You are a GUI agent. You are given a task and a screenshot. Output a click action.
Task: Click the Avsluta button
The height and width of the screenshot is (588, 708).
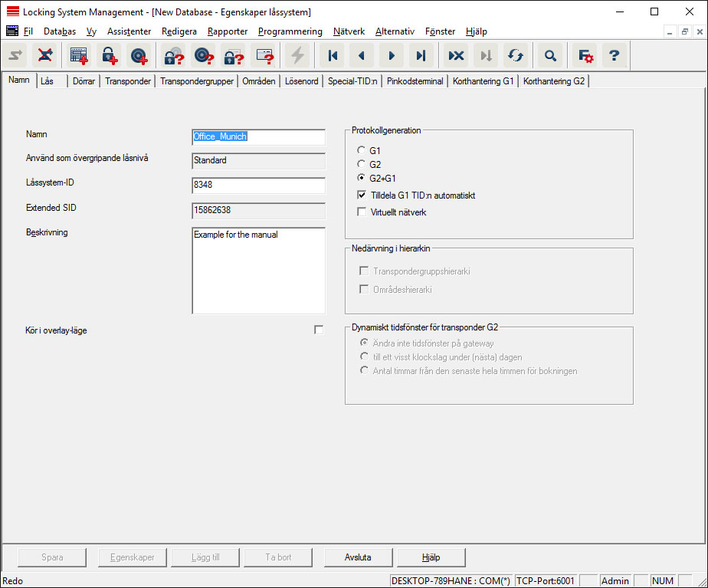358,557
